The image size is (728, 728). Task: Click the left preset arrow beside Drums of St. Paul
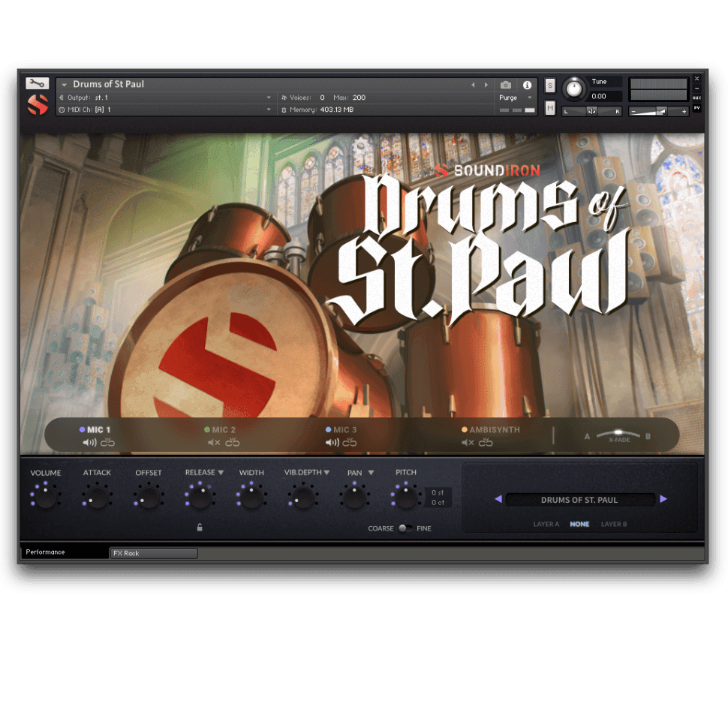coord(498,499)
